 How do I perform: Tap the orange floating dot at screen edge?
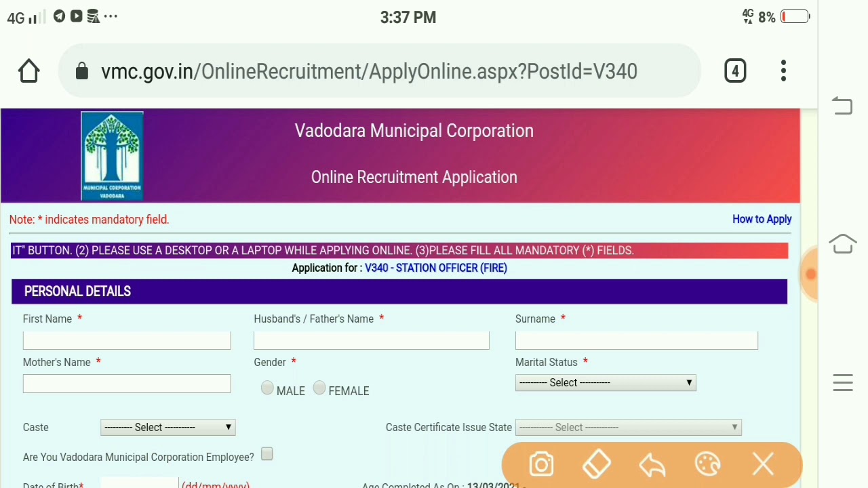809,274
